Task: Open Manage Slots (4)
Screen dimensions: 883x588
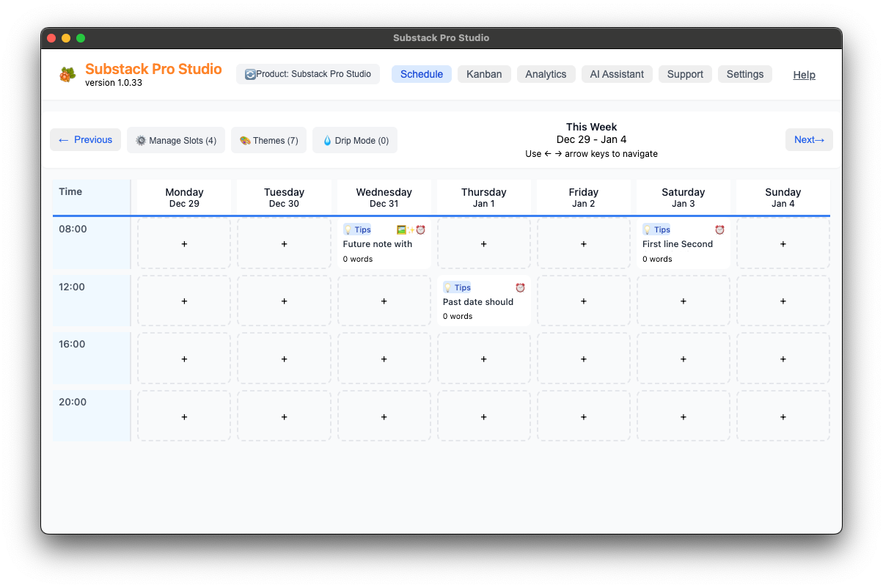Action: click(x=176, y=140)
